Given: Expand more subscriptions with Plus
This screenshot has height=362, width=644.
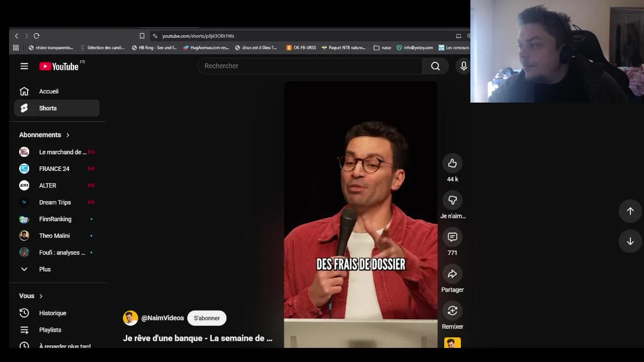Looking at the screenshot, I should click(57, 269).
